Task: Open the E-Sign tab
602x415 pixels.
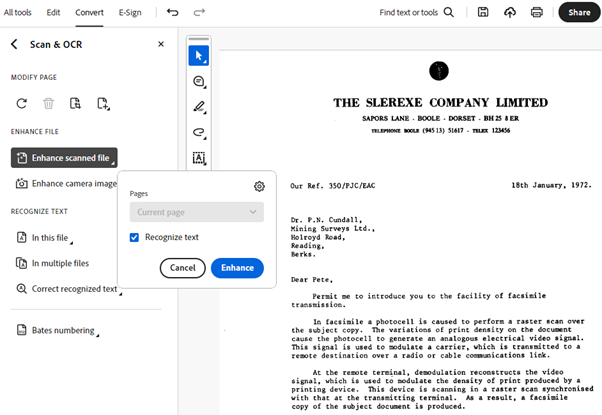Action: 130,13
